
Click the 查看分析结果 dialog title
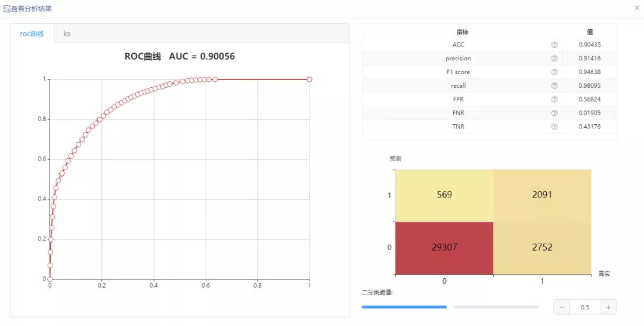[31, 8]
